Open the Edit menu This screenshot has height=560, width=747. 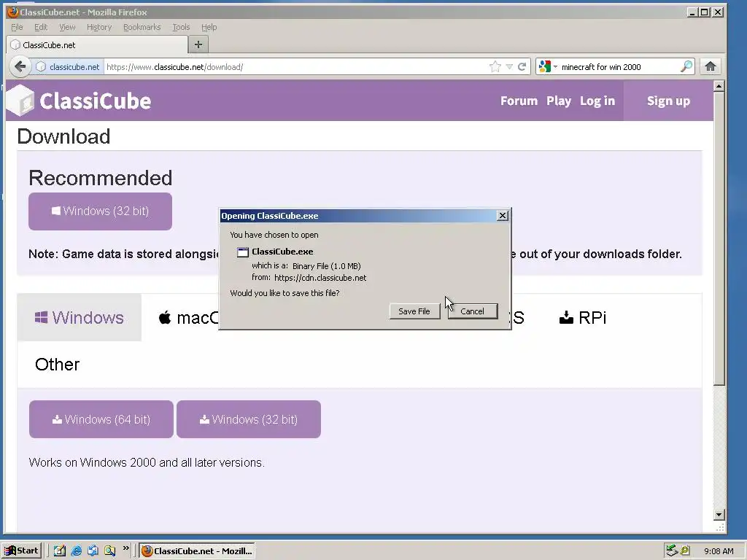41,27
